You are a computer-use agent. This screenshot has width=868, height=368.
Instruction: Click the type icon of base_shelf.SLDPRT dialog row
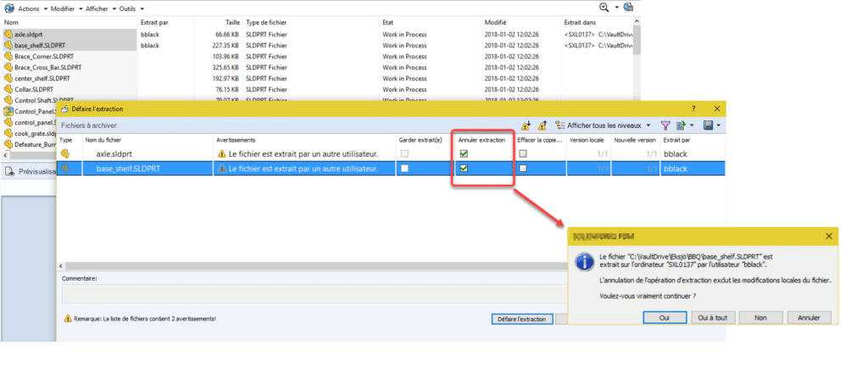click(65, 168)
